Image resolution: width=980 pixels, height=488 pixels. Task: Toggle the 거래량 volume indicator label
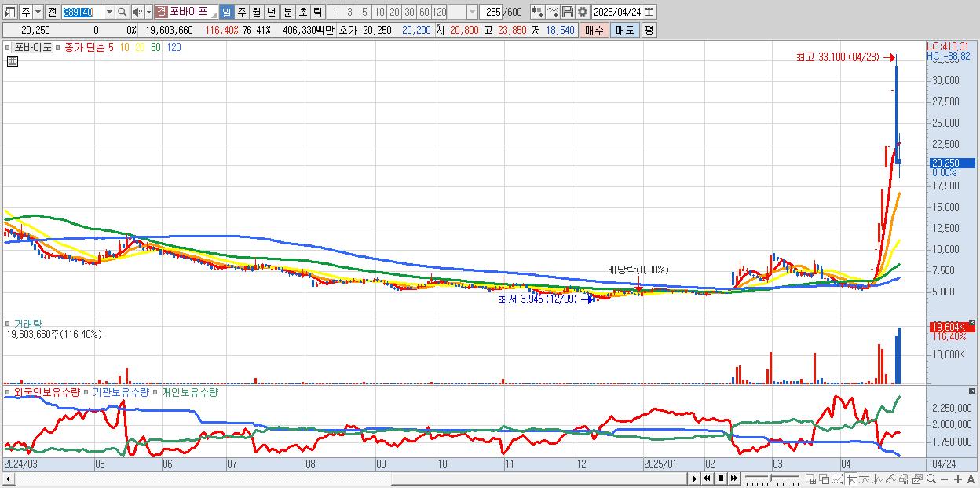27,323
